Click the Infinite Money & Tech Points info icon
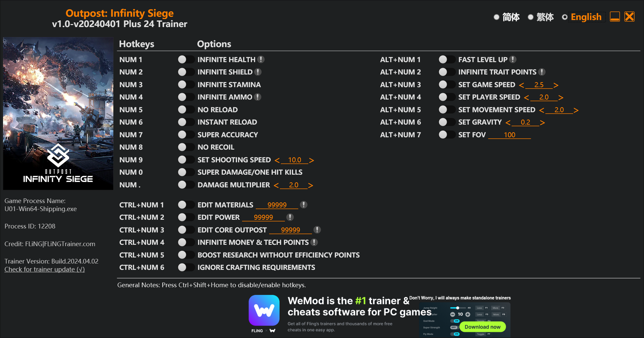The width and height of the screenshot is (644, 338). coord(314,242)
